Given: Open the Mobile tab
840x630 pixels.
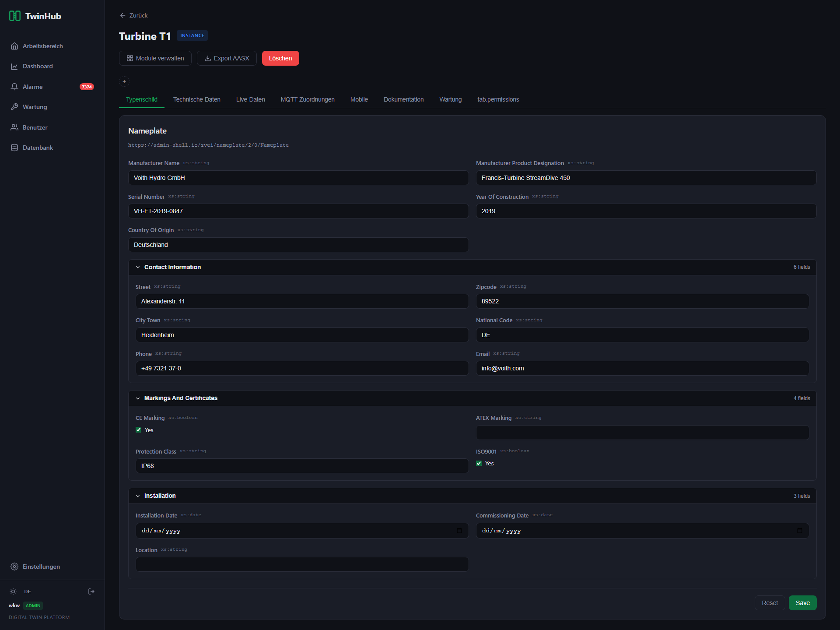Looking at the screenshot, I should (359, 99).
